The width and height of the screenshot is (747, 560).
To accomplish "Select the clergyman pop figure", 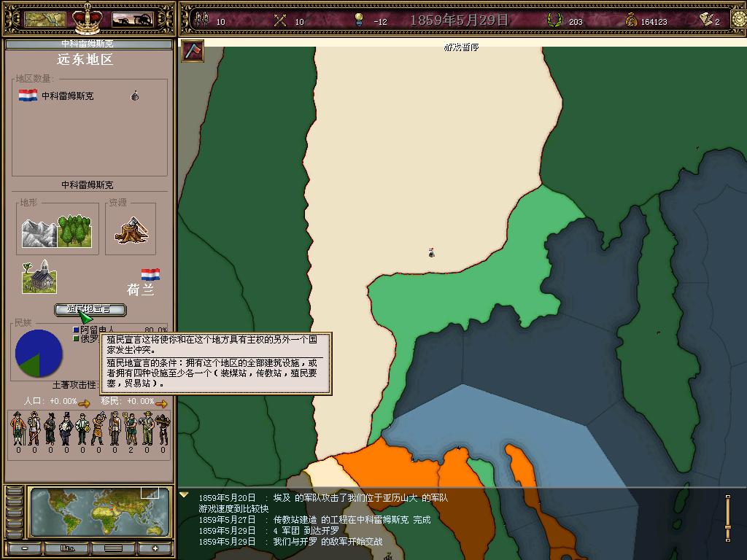I will click(x=50, y=428).
